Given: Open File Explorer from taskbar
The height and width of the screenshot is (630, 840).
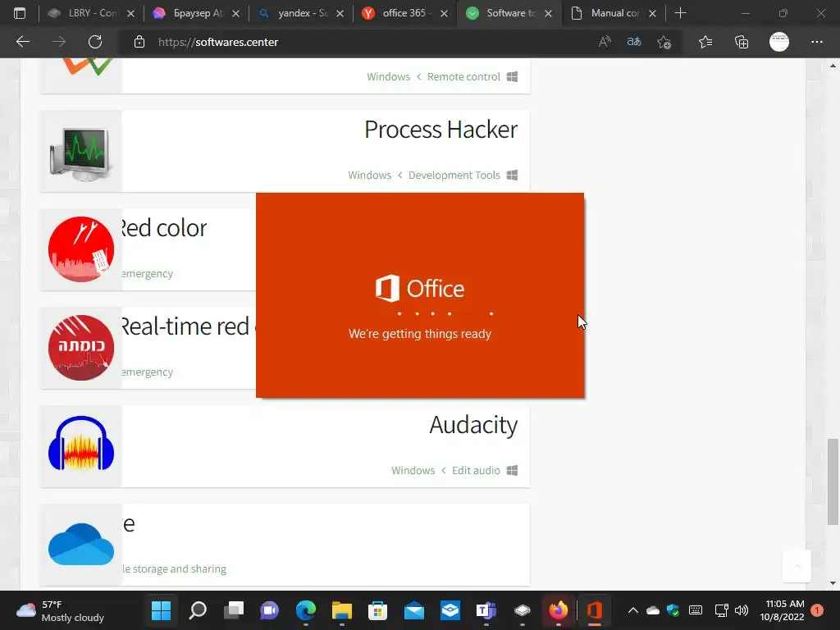Looking at the screenshot, I should (x=342, y=610).
